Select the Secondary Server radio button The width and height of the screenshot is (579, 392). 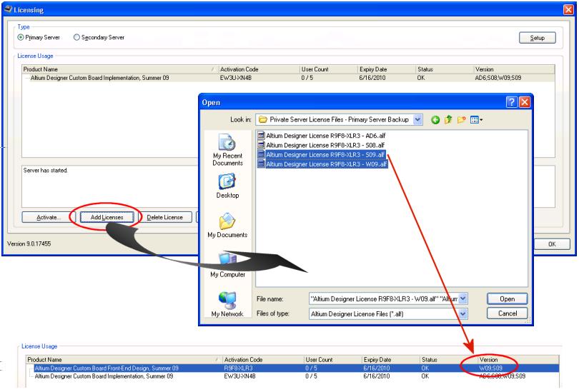[x=76, y=37]
